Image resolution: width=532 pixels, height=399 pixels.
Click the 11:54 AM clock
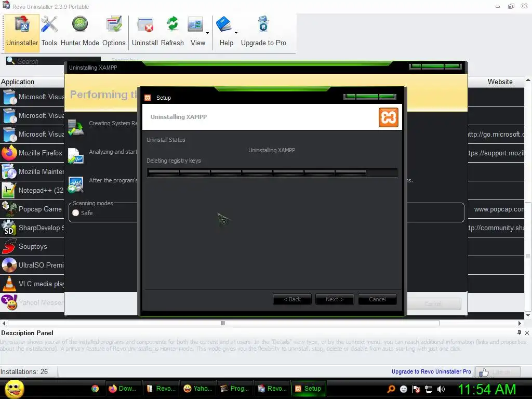pyautogui.click(x=487, y=389)
